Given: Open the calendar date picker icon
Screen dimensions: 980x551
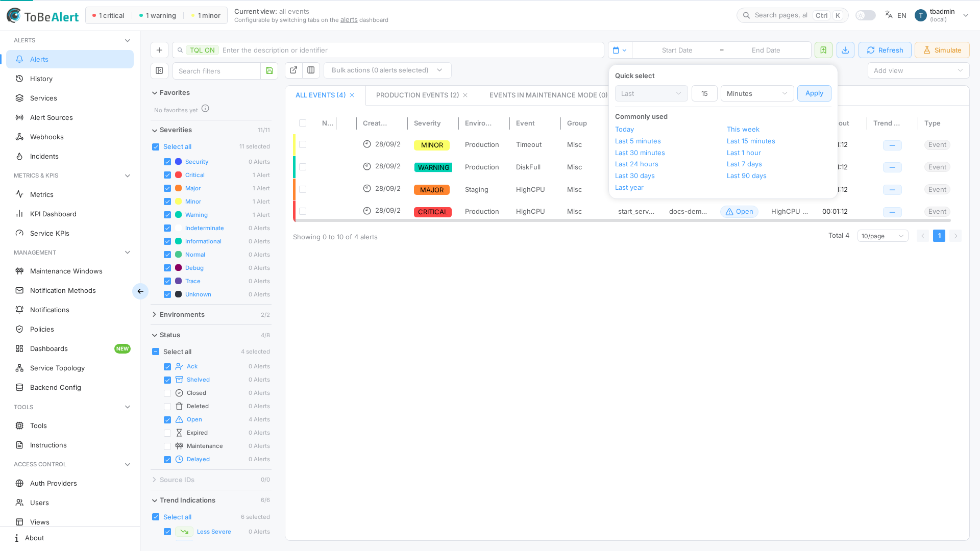Looking at the screenshot, I should click(620, 50).
